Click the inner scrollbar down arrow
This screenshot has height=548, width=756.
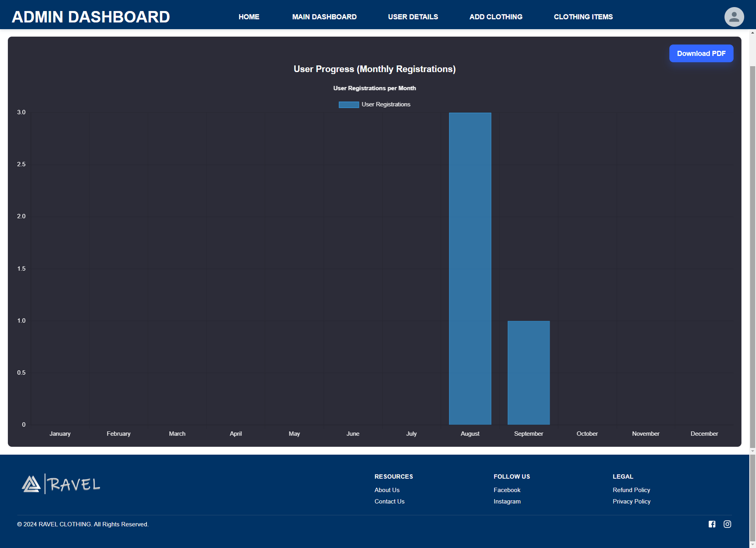752,451
